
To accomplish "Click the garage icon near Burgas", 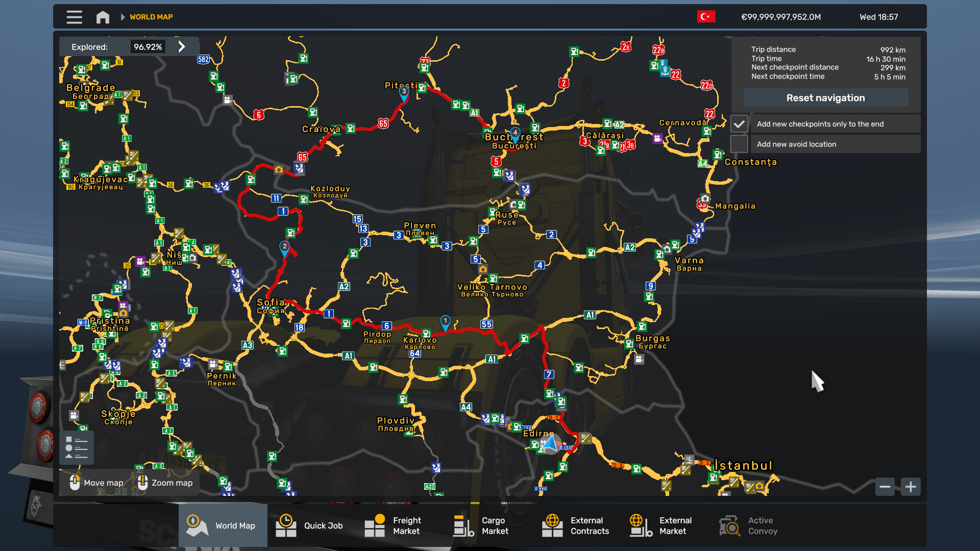I will coord(639,359).
